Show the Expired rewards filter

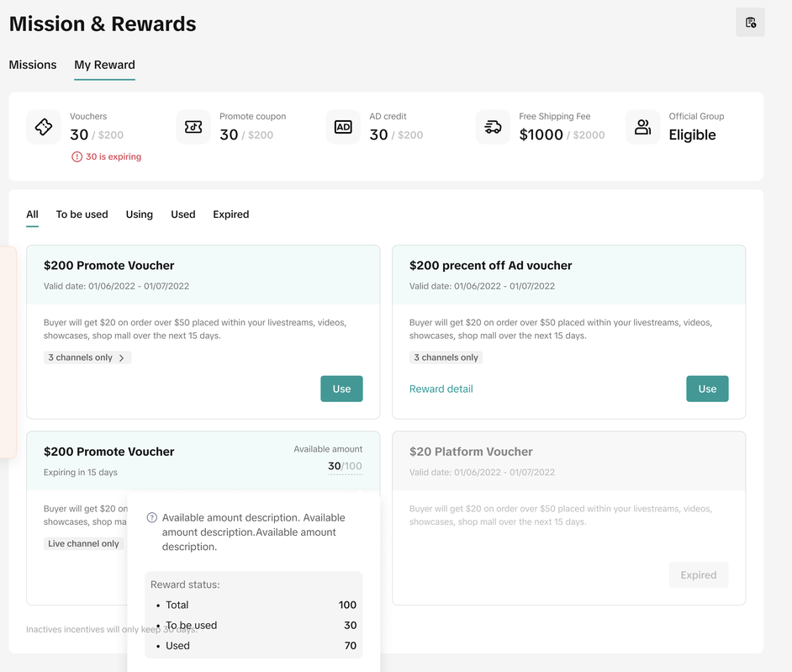click(x=230, y=214)
